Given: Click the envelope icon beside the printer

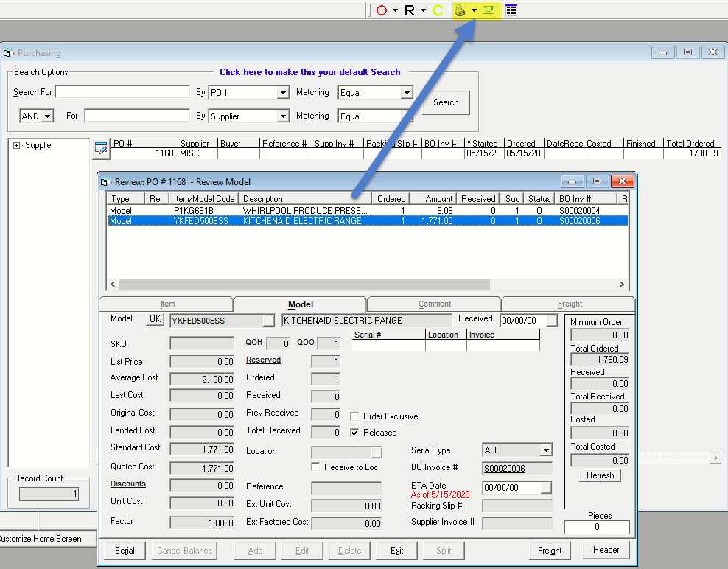Looking at the screenshot, I should point(489,10).
